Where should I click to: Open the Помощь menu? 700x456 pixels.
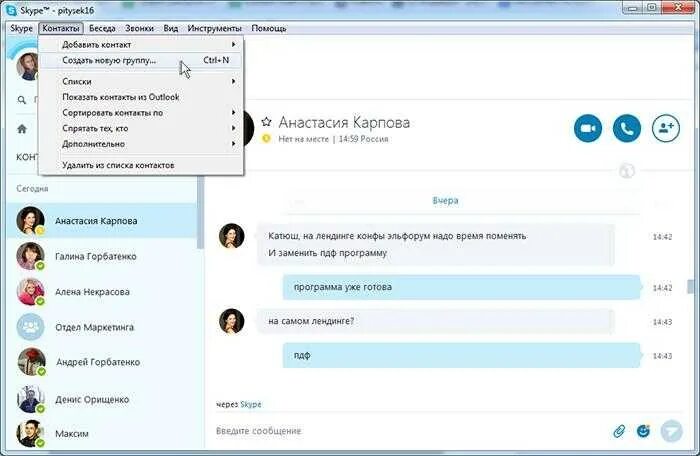click(x=269, y=28)
